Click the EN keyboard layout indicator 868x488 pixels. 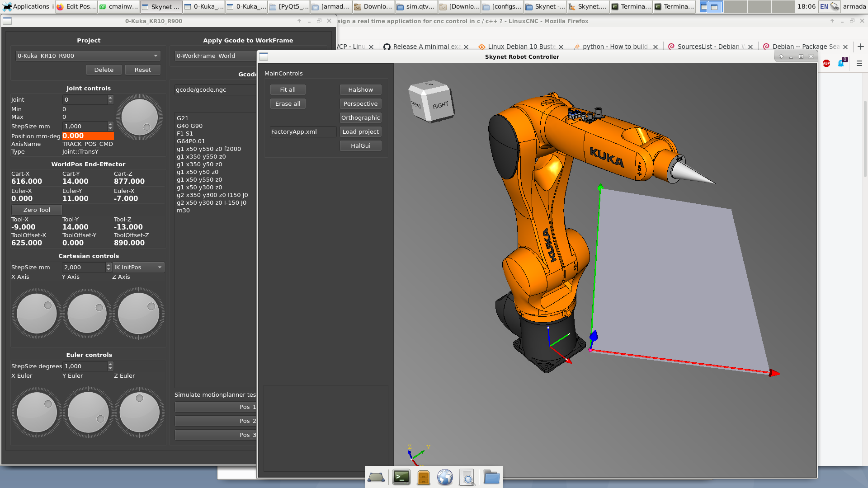(824, 6)
